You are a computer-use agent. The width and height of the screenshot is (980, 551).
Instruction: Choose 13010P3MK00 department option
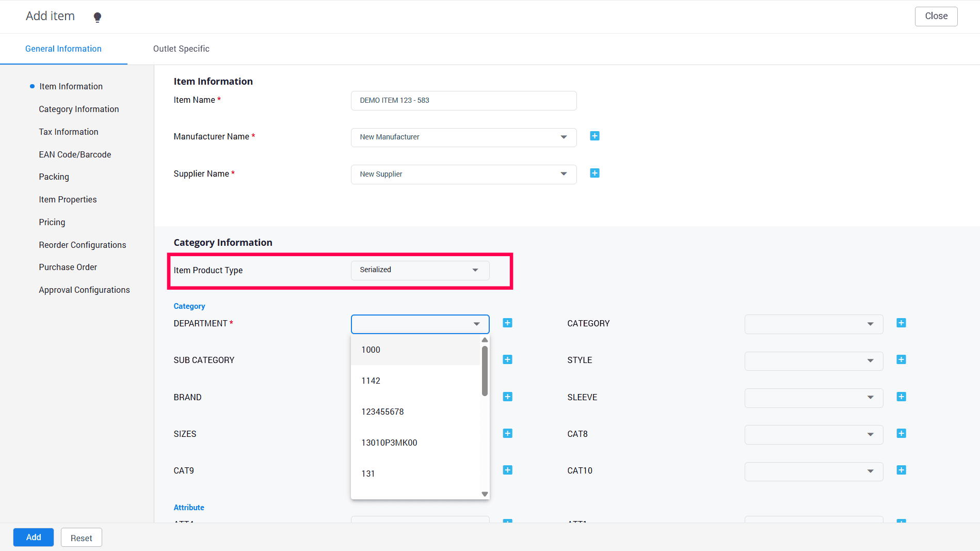(x=389, y=443)
